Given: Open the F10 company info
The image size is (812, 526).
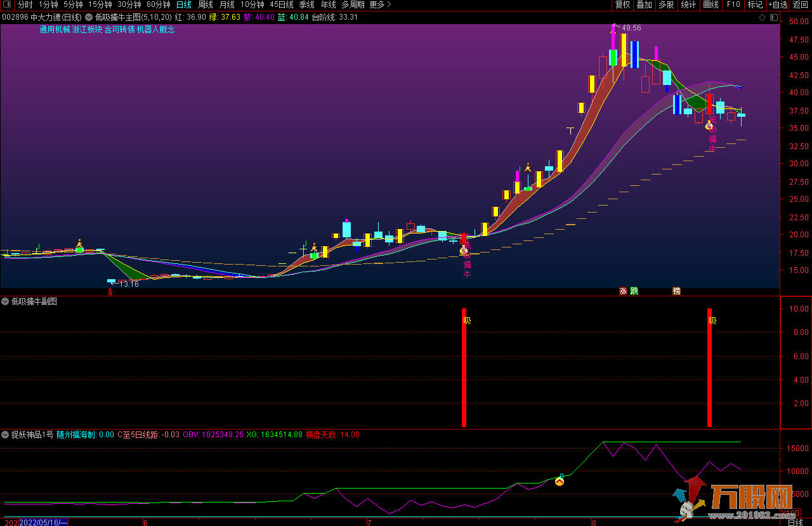Looking at the screenshot, I should click(x=733, y=4).
